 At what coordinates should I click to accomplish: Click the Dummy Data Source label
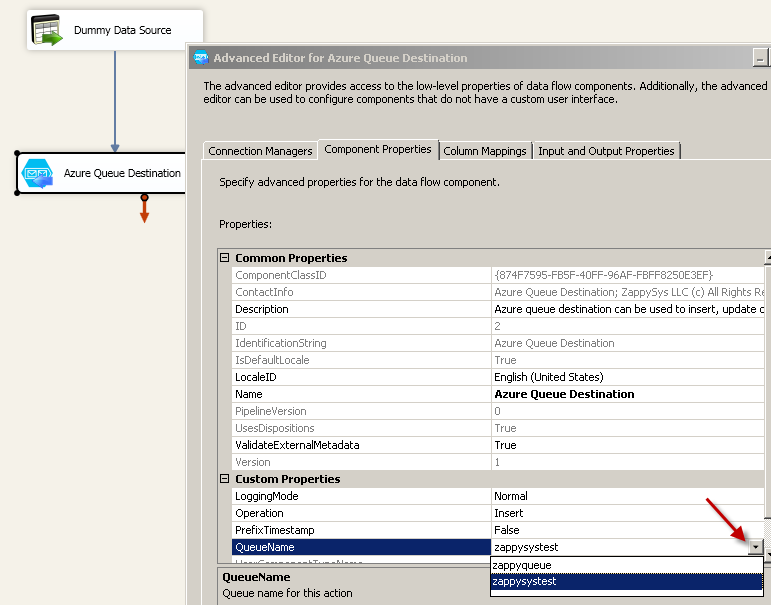click(122, 30)
